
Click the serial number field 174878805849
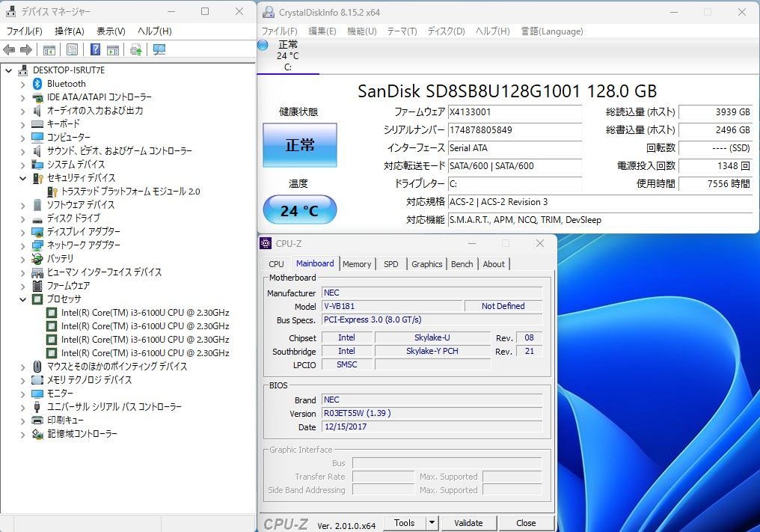[x=515, y=130]
